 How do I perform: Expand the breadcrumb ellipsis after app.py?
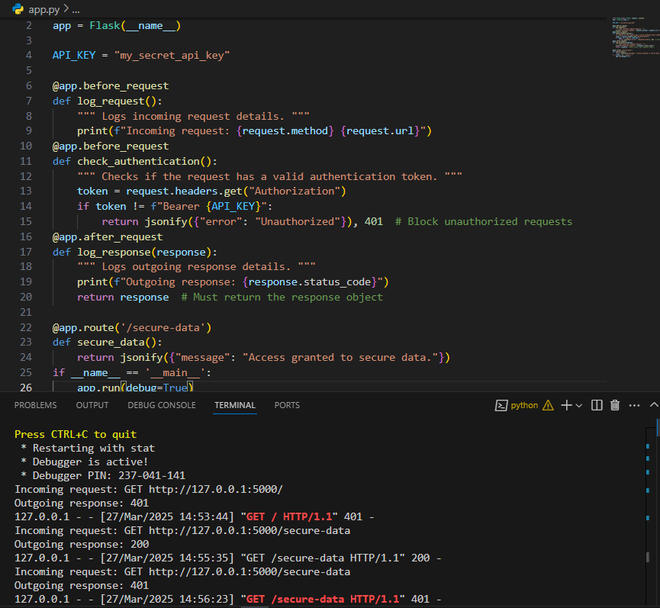(76, 9)
